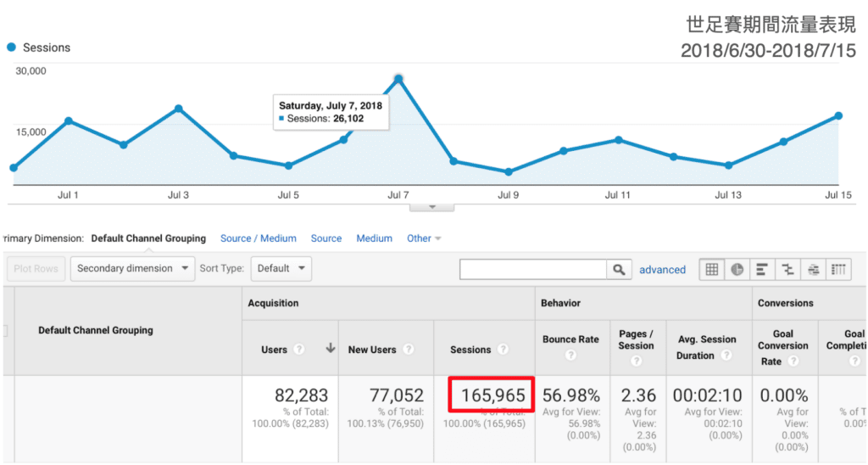
Task: Switch to the data table view icon
Action: coord(712,270)
